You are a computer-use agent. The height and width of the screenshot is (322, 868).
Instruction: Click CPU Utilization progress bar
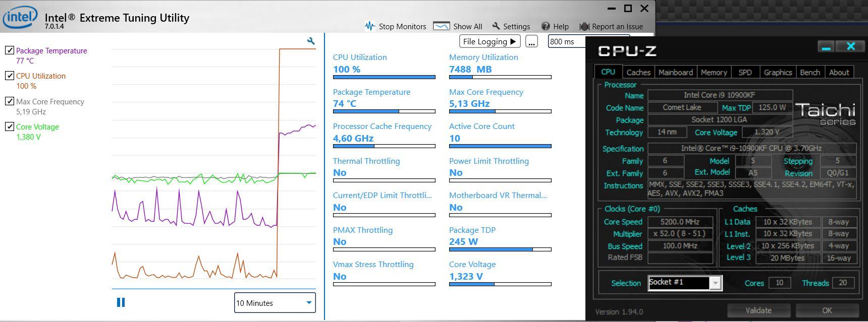[384, 77]
